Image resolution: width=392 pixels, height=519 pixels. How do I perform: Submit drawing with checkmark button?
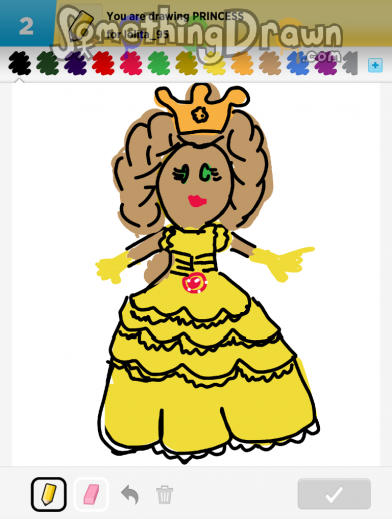334,494
